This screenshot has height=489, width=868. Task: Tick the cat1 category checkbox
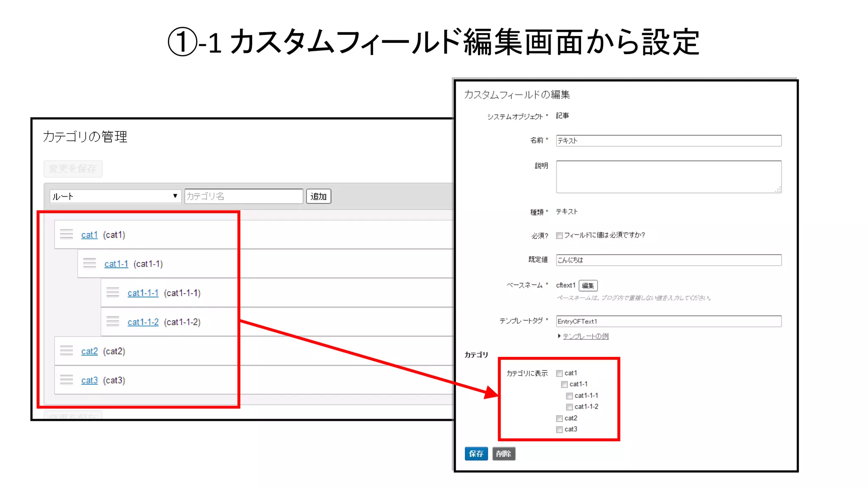point(559,373)
